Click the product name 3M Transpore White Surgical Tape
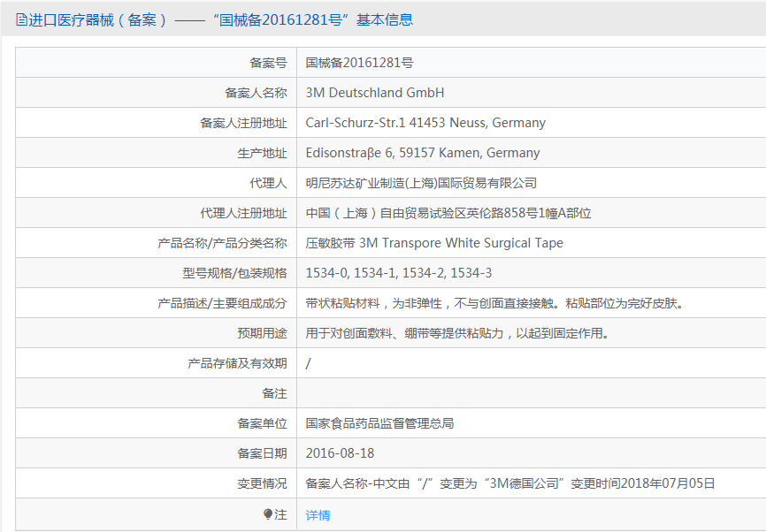The height and width of the screenshot is (532, 766). click(x=461, y=243)
